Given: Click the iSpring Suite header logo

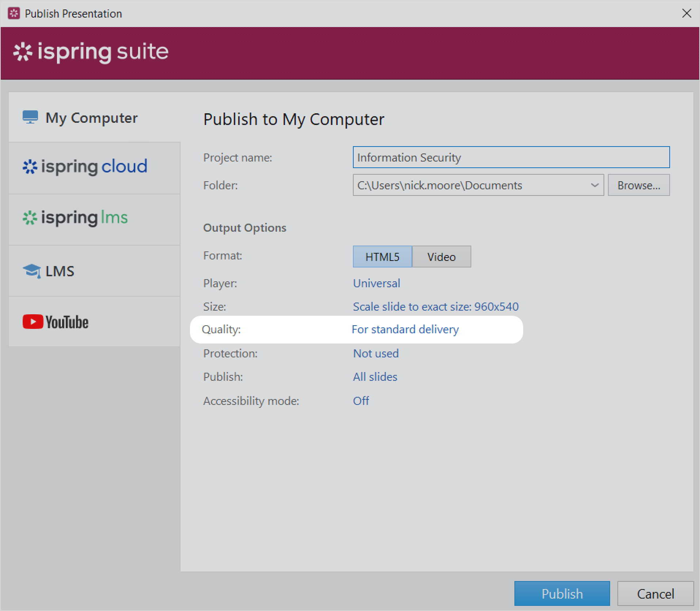Looking at the screenshot, I should [x=91, y=52].
